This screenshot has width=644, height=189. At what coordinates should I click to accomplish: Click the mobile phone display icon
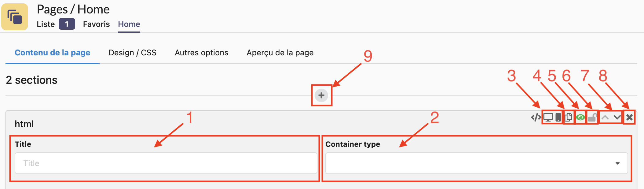pos(558,117)
